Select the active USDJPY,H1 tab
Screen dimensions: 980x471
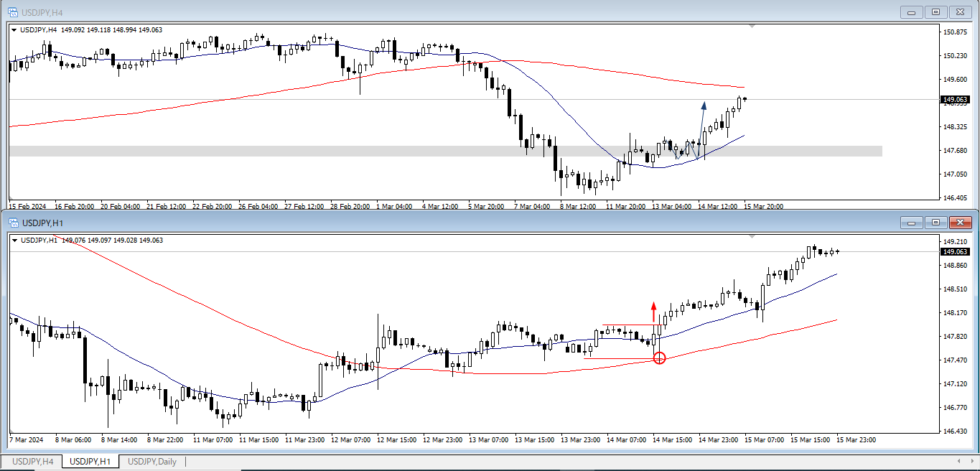click(90, 461)
